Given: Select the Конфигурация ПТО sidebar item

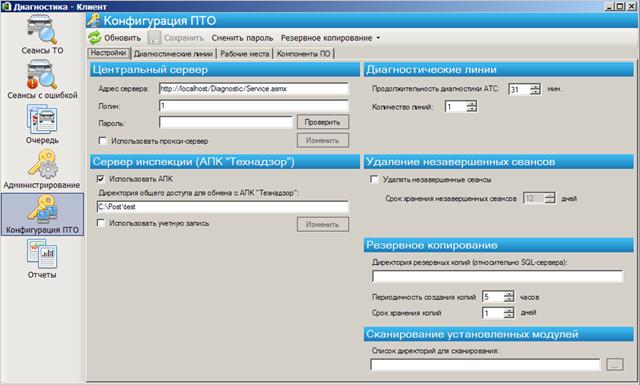Looking at the screenshot, I should 42,214.
